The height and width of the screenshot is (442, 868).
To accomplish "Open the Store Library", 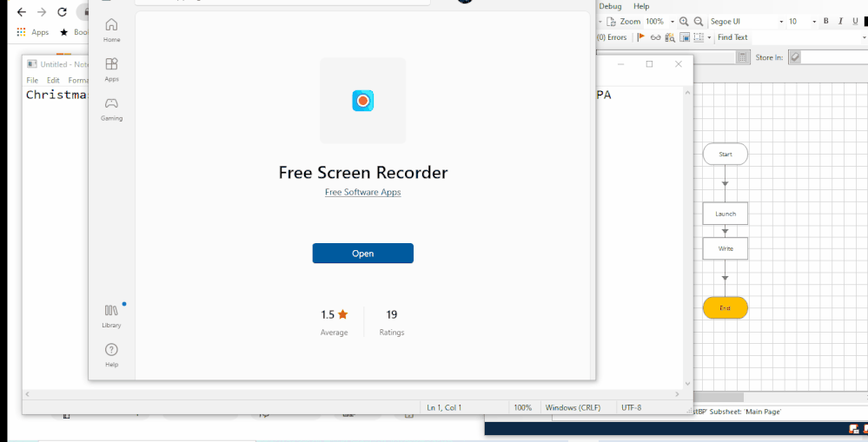I will click(111, 316).
